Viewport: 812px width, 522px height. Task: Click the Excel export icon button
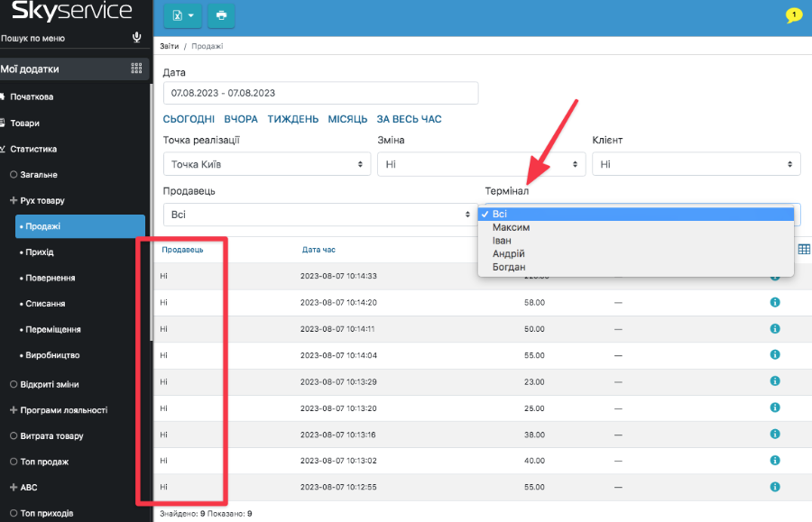tap(183, 15)
